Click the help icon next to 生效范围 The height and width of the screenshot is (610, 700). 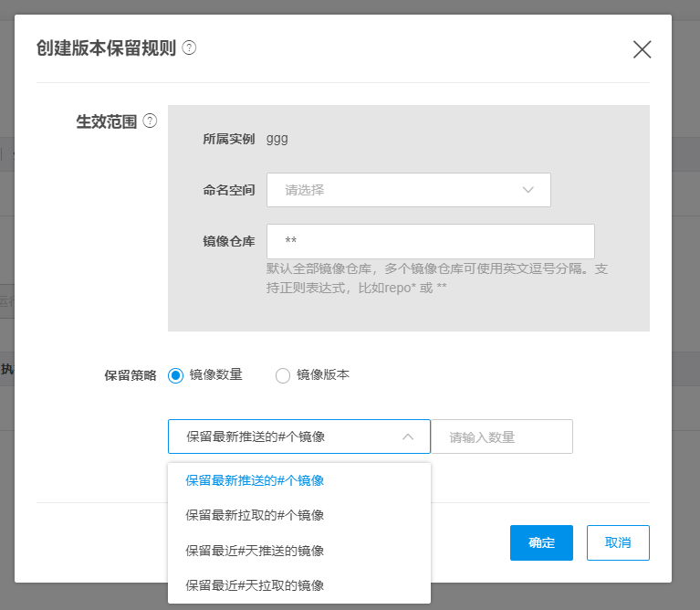(x=151, y=121)
